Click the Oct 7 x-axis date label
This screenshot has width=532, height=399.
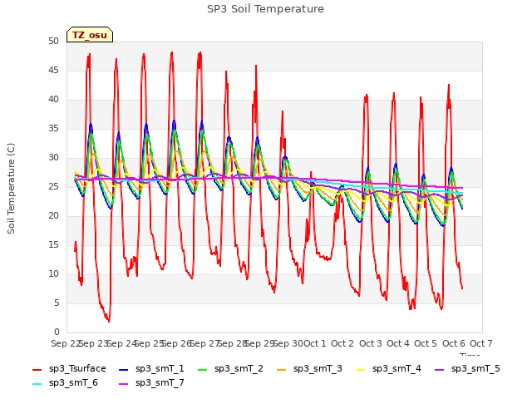pyautogui.click(x=481, y=343)
